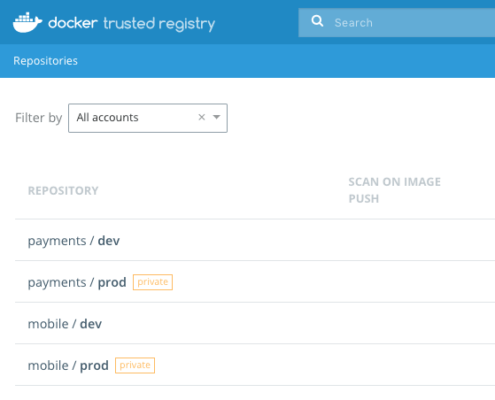495x400 pixels.
Task: Click the payments namespace in the prod row
Action: (57, 283)
